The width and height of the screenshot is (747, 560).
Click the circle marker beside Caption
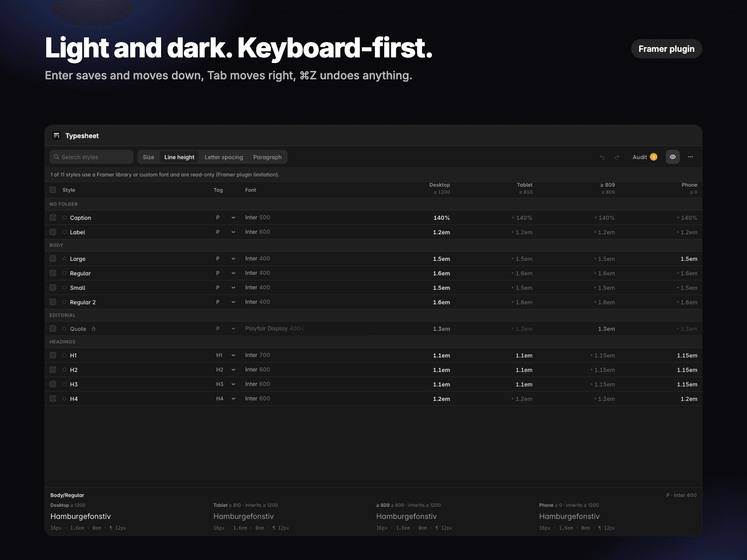(64, 217)
